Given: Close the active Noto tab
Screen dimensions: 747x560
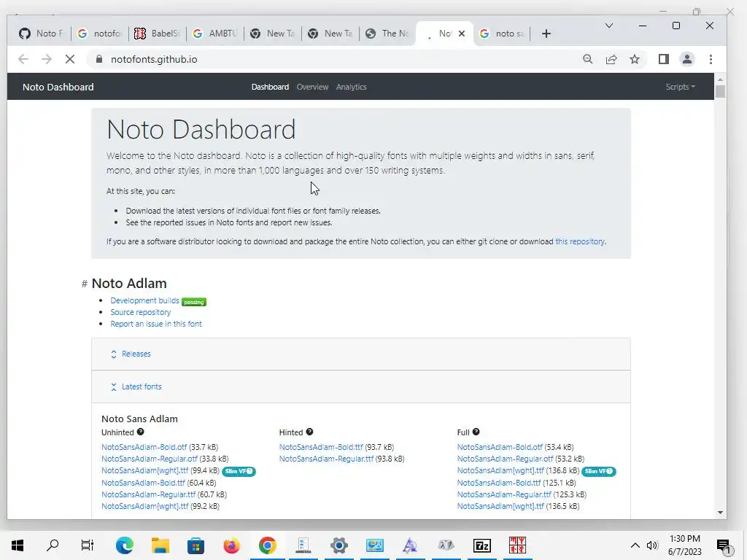Looking at the screenshot, I should click(x=462, y=34).
